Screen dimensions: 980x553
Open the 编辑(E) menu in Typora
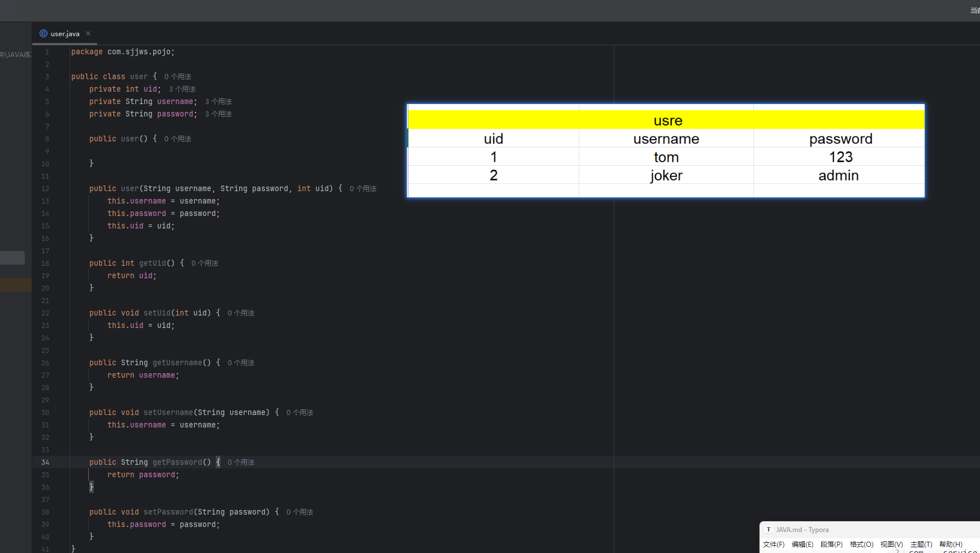coord(802,545)
